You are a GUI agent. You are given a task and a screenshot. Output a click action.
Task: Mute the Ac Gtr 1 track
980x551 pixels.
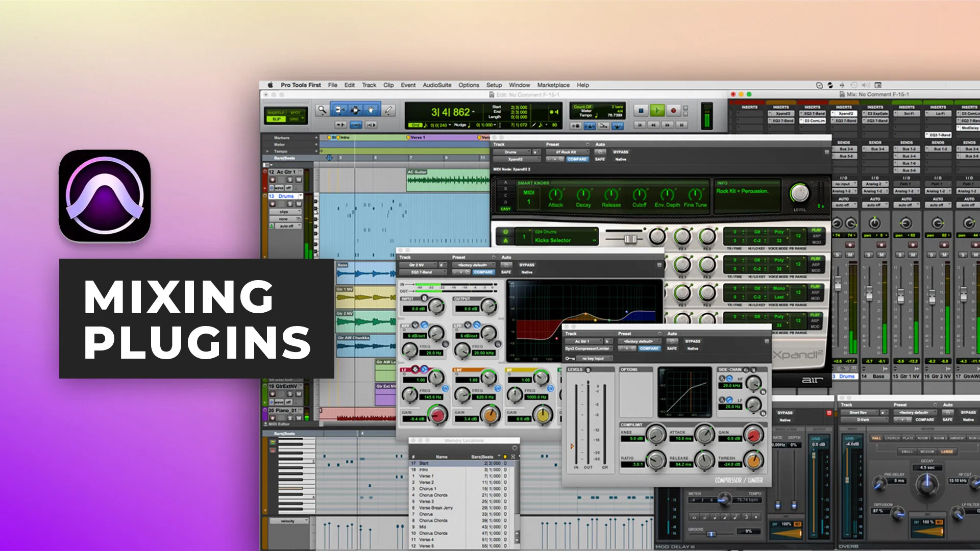(299, 180)
